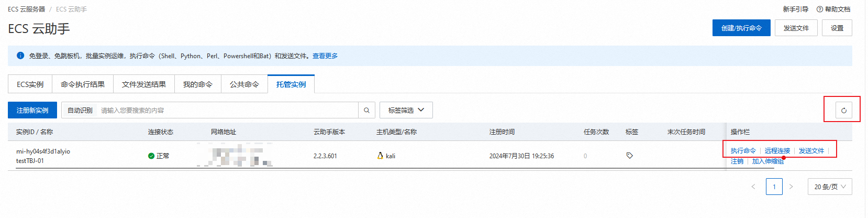Click the 发送文件 link in operations column

[x=811, y=150]
